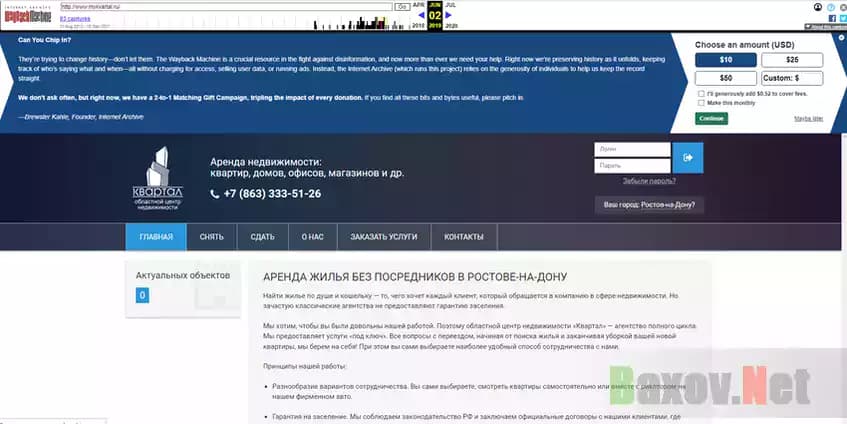Close the Wayback toolbar with X icon
Viewport: 847px width, 424px height.
843,7
